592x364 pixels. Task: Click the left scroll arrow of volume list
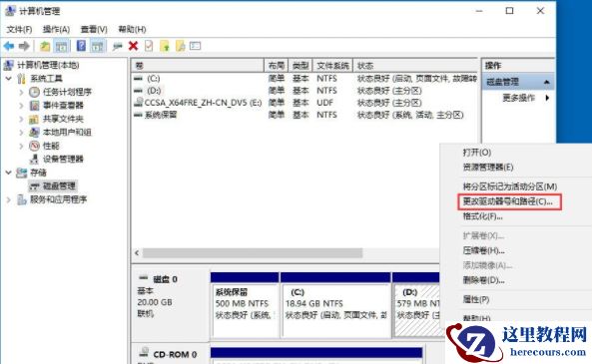pos(137,252)
